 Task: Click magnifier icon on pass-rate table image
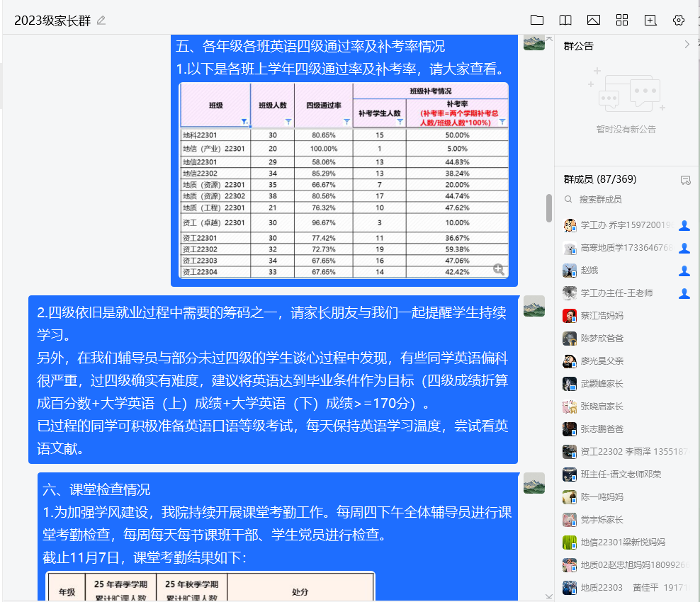tap(499, 269)
